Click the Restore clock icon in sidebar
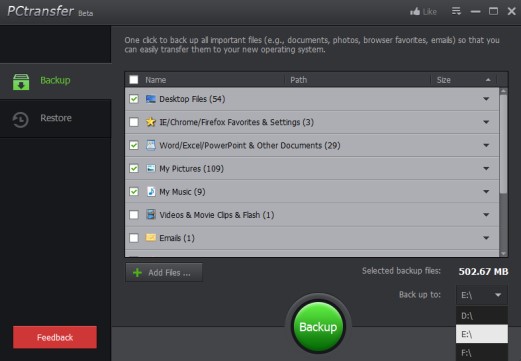Viewport: 521px width, 361px height. [20, 120]
